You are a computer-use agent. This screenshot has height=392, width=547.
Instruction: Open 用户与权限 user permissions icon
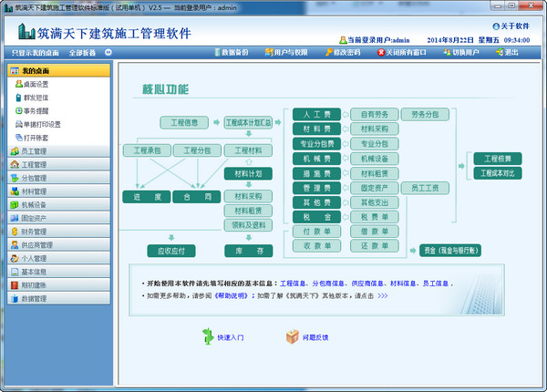pyautogui.click(x=269, y=52)
